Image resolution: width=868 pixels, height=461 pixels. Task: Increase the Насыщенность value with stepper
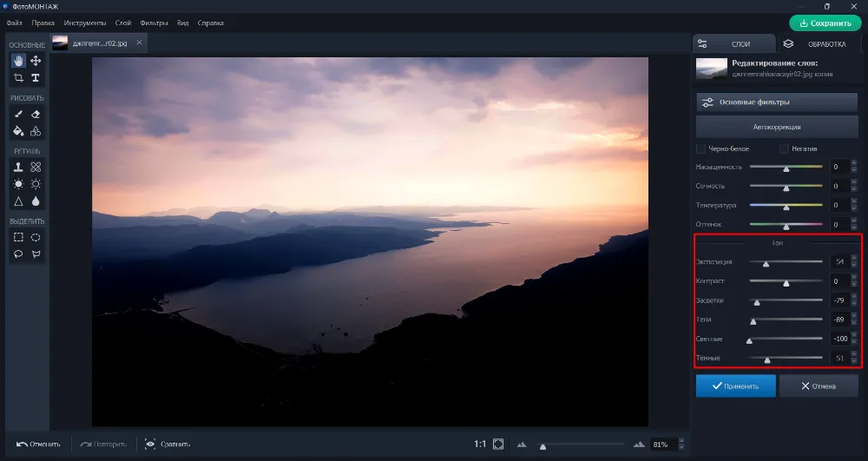(x=853, y=164)
